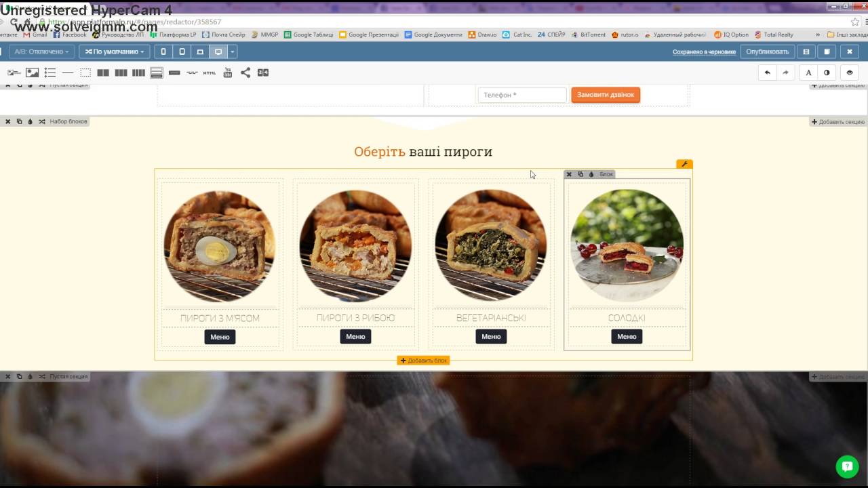Delete the selected Солодкі block
The height and width of the screenshot is (488, 868).
tap(569, 174)
